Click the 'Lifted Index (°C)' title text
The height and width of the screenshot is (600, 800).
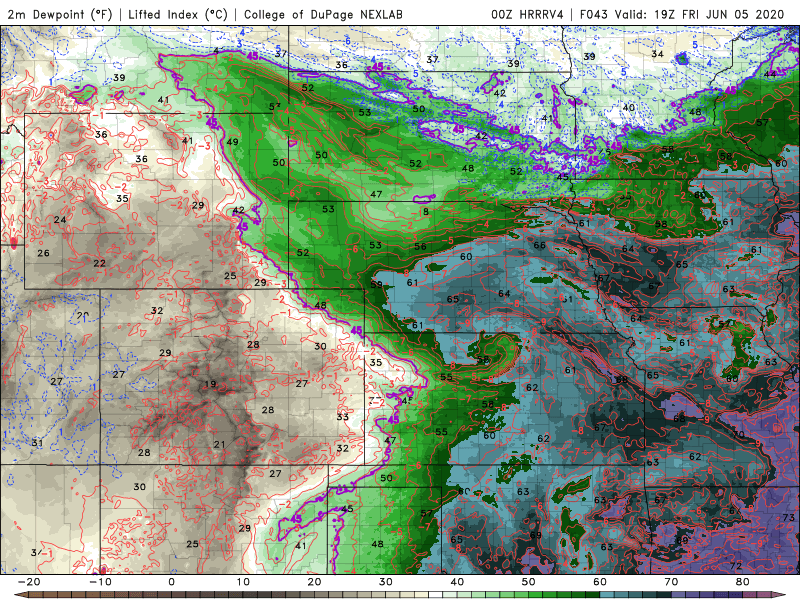click(178, 14)
